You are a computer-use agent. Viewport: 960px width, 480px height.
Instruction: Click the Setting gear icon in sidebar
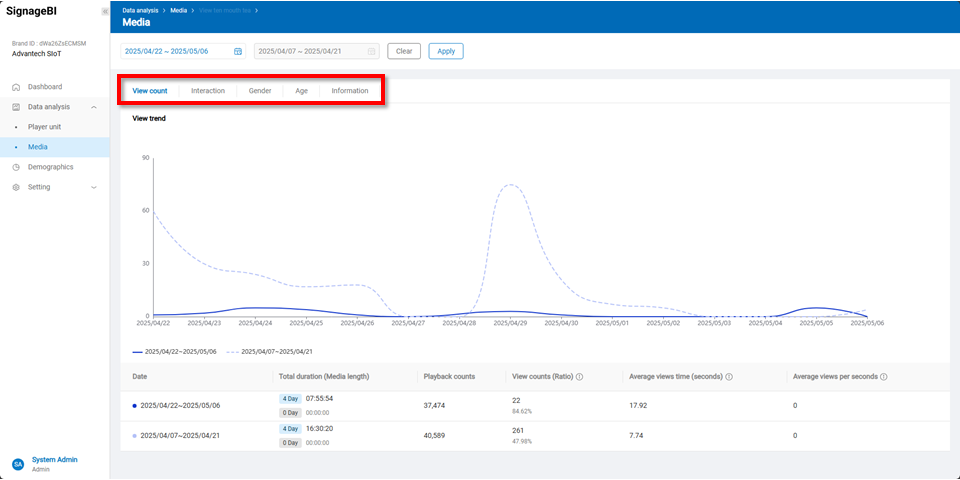coord(16,187)
